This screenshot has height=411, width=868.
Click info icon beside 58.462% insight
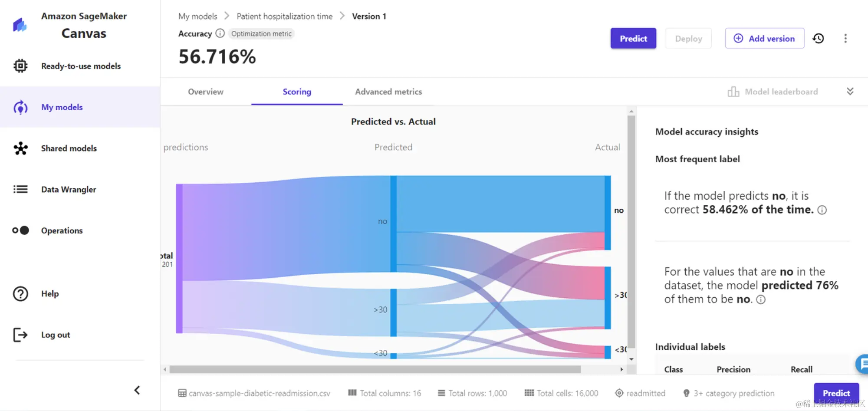tap(822, 210)
